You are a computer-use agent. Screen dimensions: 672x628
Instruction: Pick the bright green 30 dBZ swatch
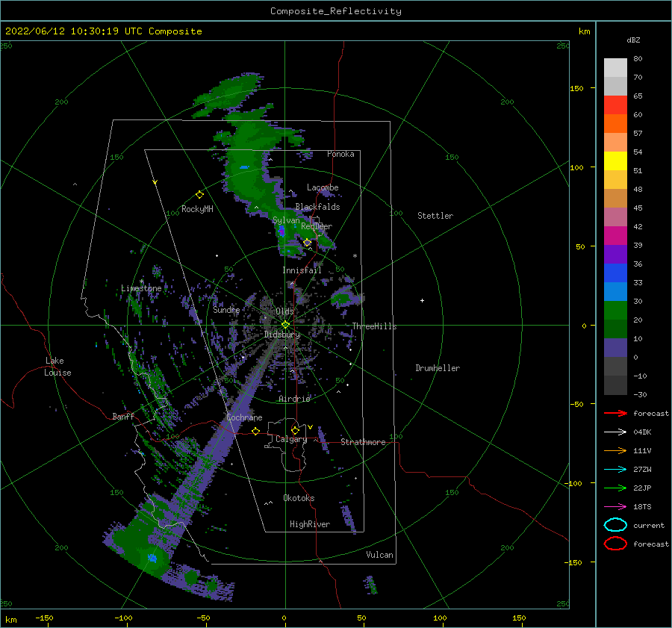(x=615, y=311)
